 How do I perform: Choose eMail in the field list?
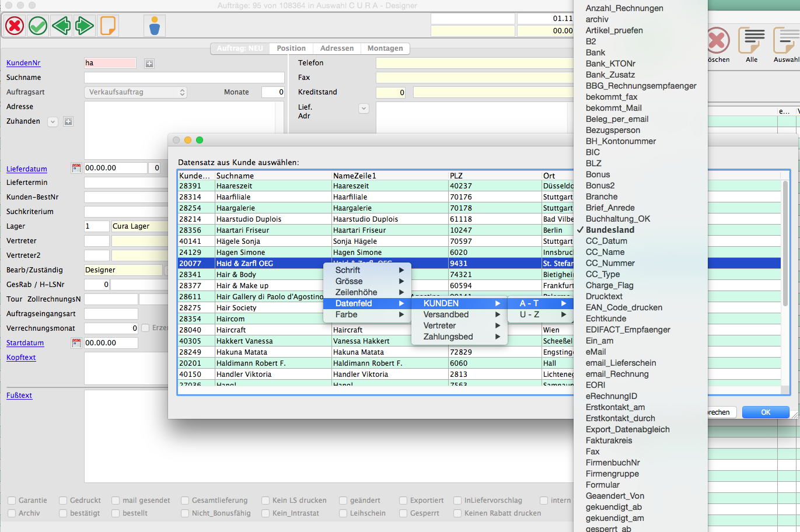(640, 352)
